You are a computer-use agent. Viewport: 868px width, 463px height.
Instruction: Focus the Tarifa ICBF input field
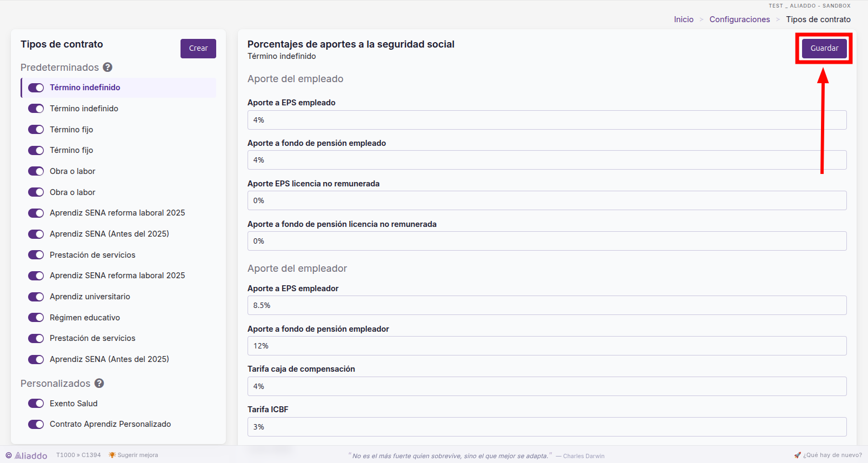coord(547,427)
